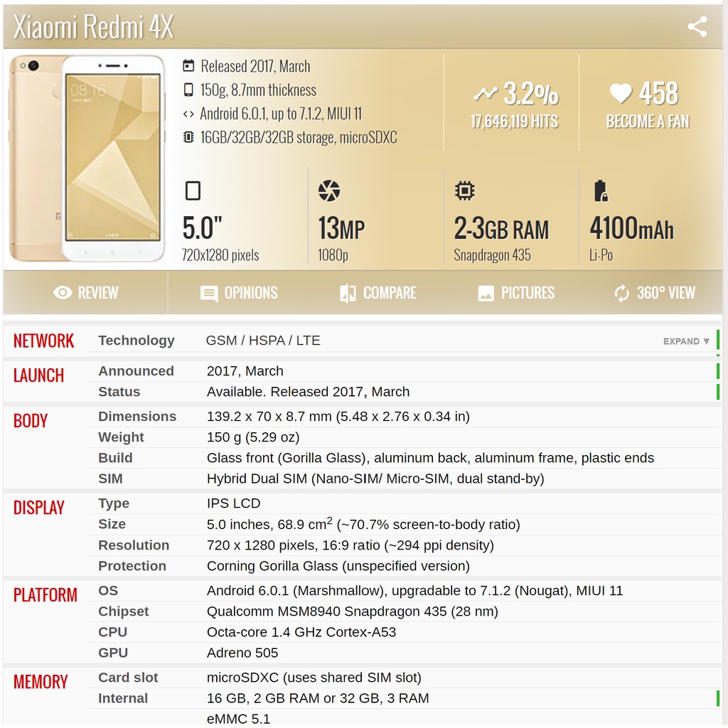
Task: Click the chipset icon above 2-3GB RAM
Action: [464, 191]
